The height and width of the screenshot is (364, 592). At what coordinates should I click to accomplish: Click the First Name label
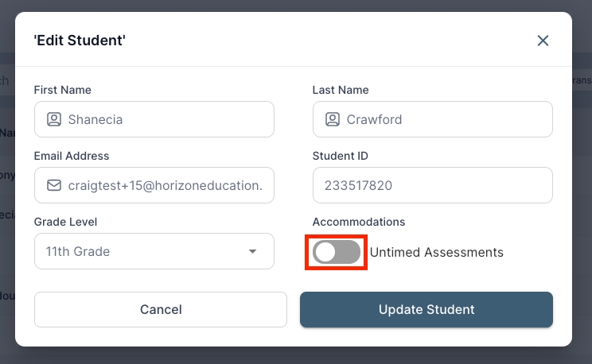(62, 90)
